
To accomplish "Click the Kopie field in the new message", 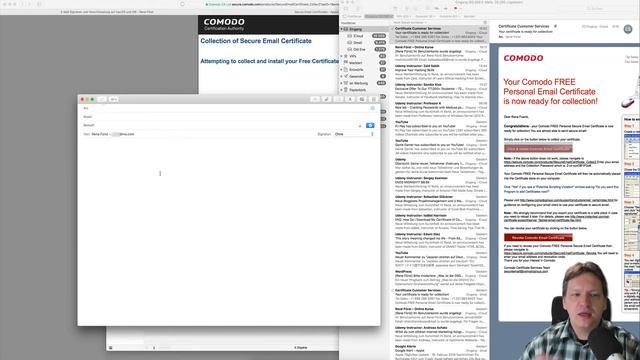I will (229, 117).
